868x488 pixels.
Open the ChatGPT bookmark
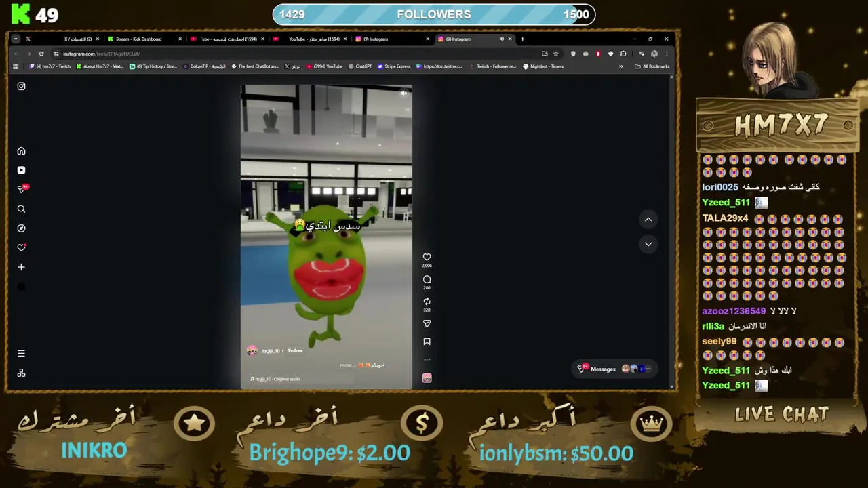click(360, 66)
